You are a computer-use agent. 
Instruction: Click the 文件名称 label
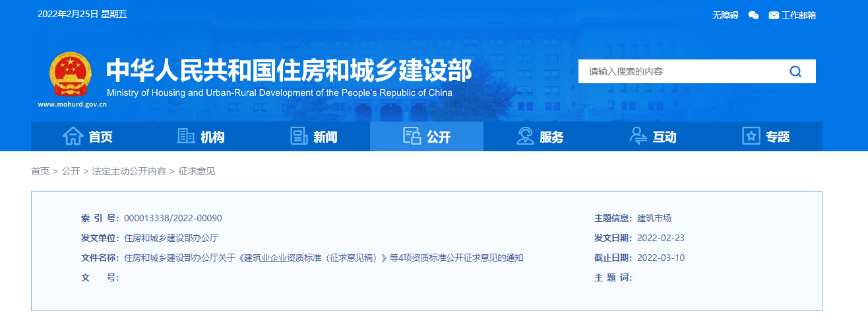[x=100, y=258]
